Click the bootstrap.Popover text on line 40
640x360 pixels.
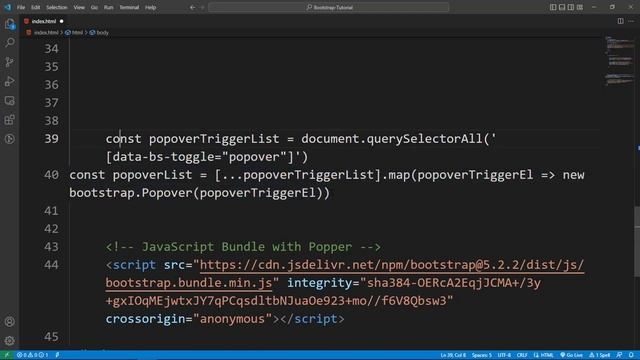[x=130, y=193]
